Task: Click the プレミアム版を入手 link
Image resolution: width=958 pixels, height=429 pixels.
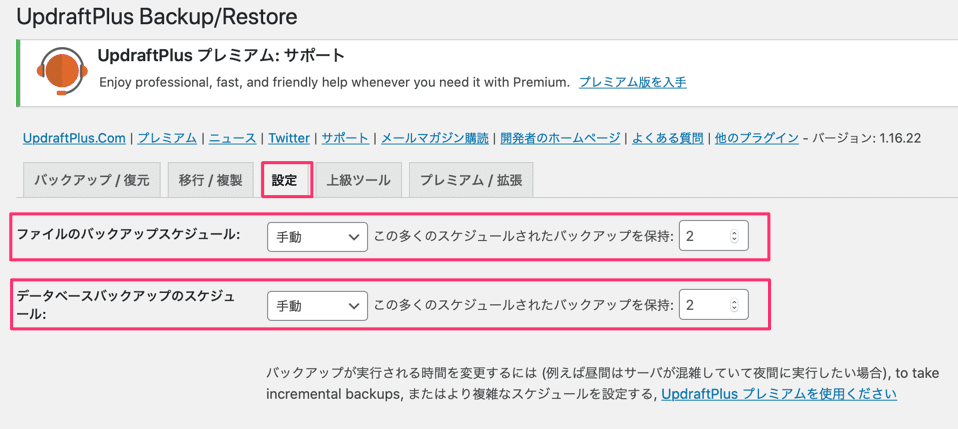Action: pyautogui.click(x=632, y=82)
